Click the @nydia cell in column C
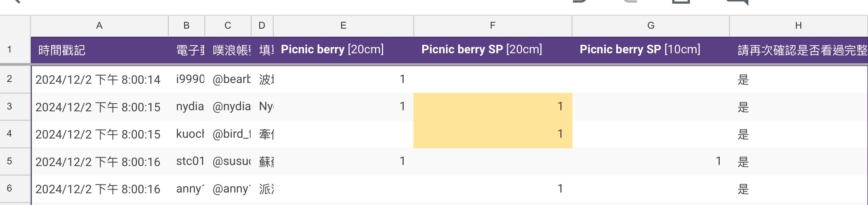Viewport: 868px width, 205px height. pos(228,107)
